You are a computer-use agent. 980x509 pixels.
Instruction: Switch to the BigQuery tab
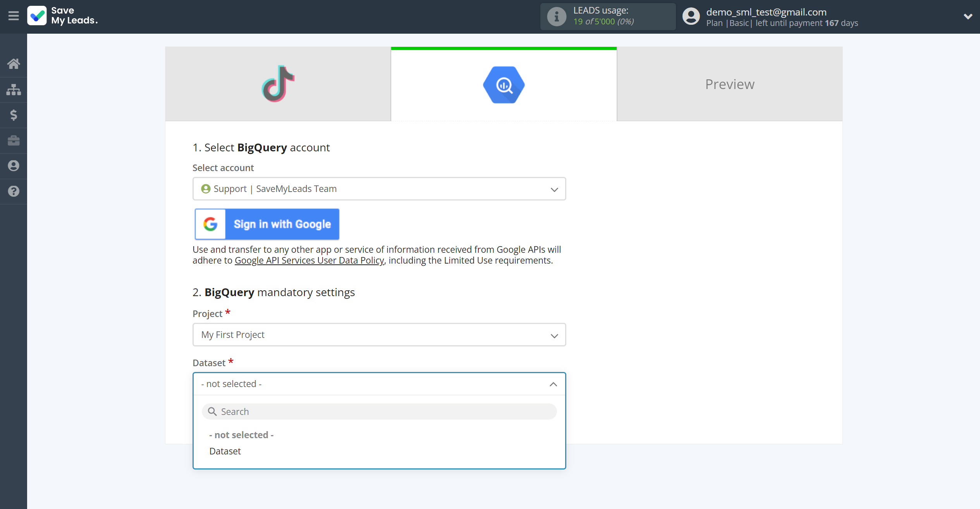pos(504,84)
